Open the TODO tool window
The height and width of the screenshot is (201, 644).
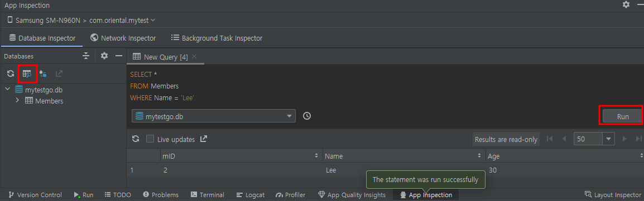pos(118,195)
